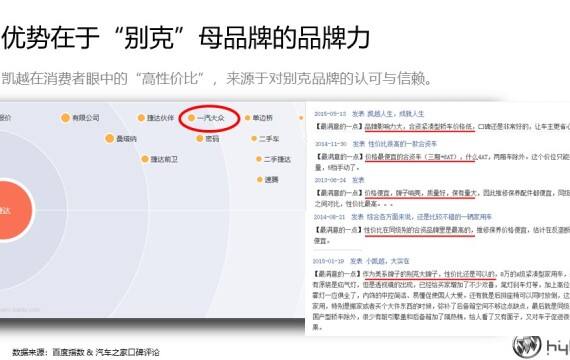Select the 桑塔纳 keyword bubble
The height and width of the screenshot is (360, 570).
tap(121, 139)
